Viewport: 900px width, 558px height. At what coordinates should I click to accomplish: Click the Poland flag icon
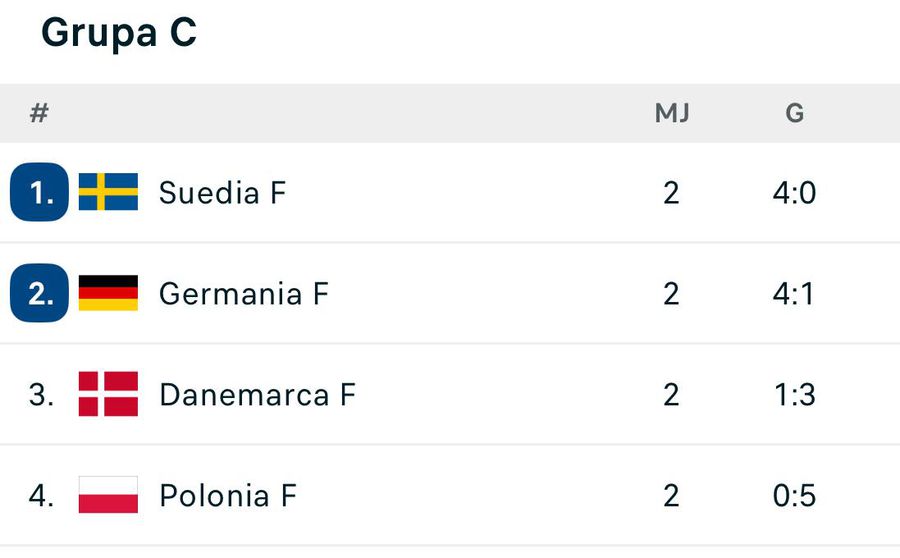(x=108, y=495)
